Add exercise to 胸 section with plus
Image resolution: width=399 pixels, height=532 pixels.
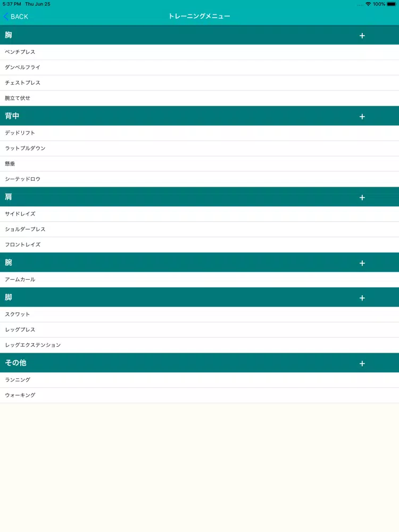click(x=362, y=36)
